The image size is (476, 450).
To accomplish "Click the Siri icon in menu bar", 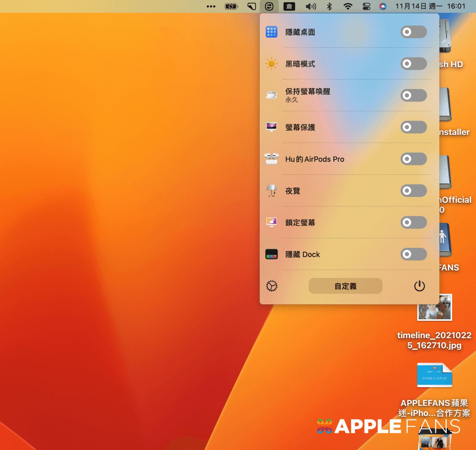I will [x=383, y=6].
